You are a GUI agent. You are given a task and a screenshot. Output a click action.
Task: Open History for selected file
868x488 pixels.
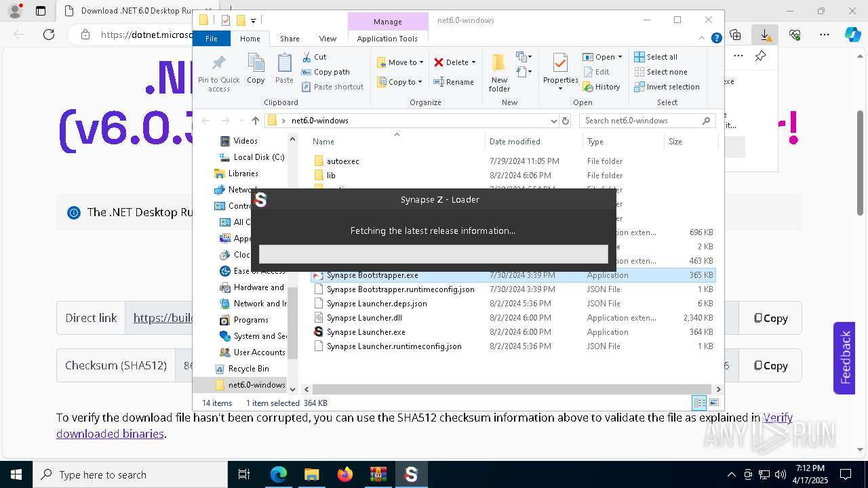tap(601, 87)
